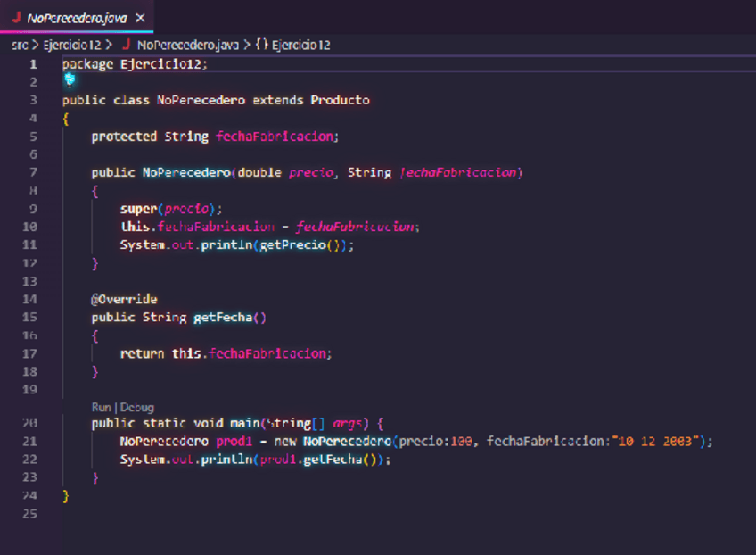Start Debug from the CodeLens link
Viewport: 756px width, 555px height.
click(x=137, y=407)
